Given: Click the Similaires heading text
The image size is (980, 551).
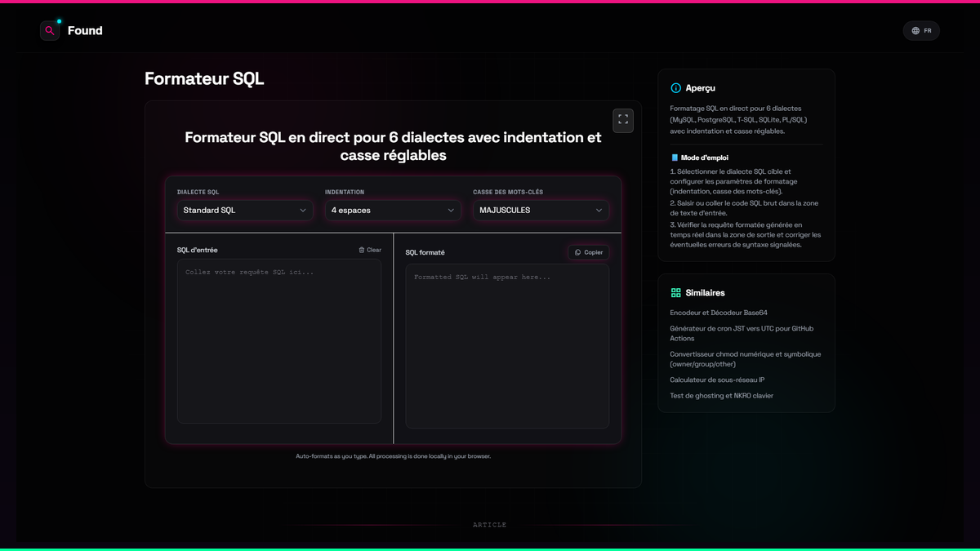Looking at the screenshot, I should (x=706, y=292).
